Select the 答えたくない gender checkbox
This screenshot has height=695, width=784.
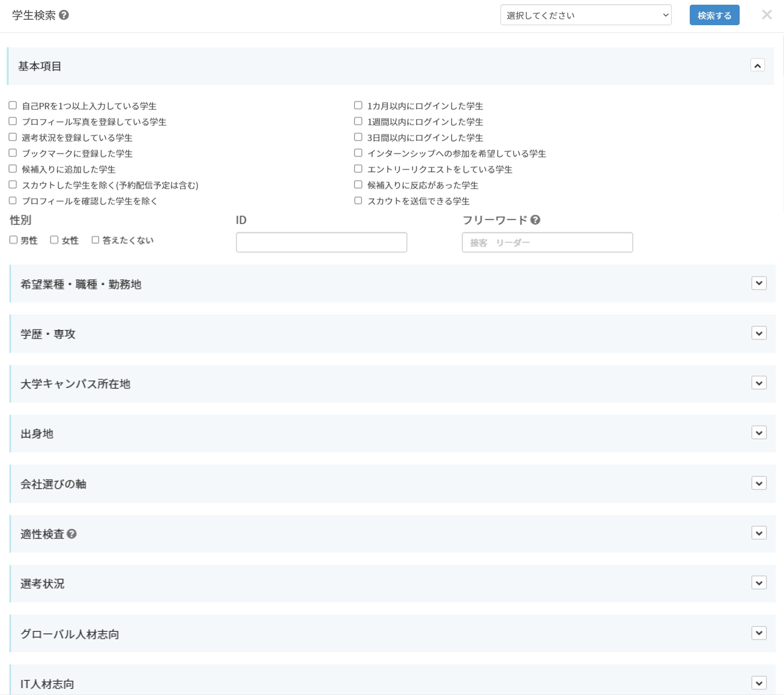95,240
